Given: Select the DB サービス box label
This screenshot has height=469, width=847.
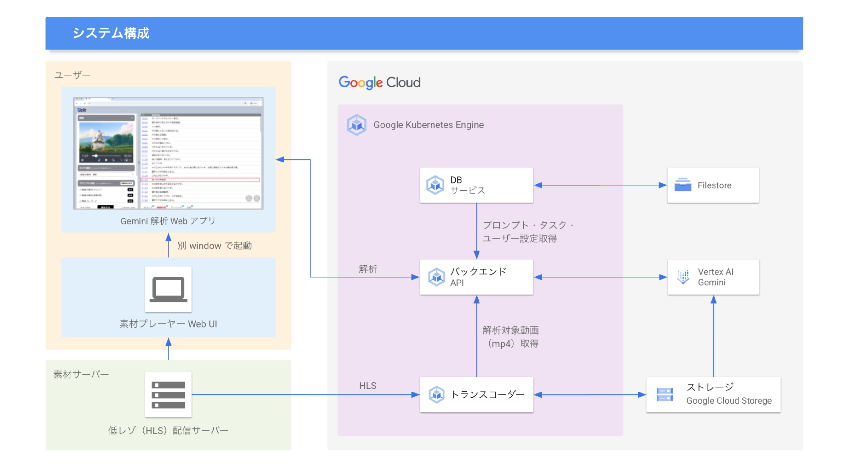Looking at the screenshot, I should pos(468,185).
